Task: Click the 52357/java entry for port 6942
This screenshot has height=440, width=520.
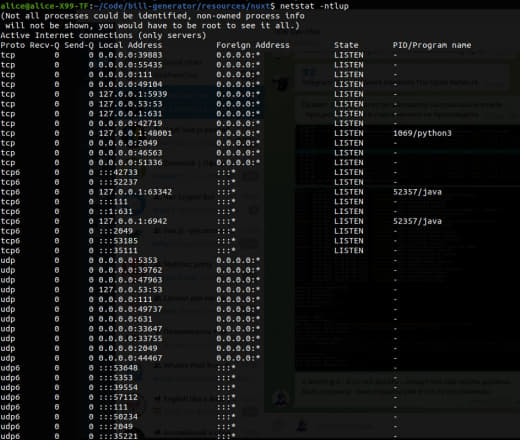Action: [x=417, y=221]
